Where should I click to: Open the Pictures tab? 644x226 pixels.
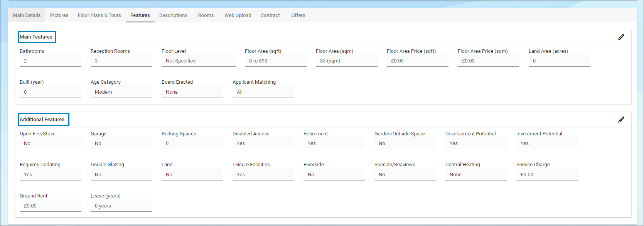[59, 15]
